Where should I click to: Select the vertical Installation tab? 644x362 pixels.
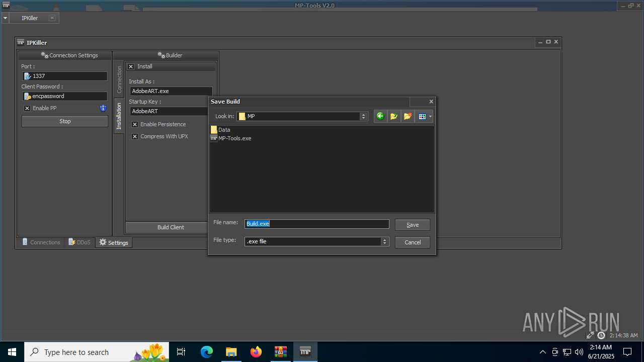click(x=119, y=116)
